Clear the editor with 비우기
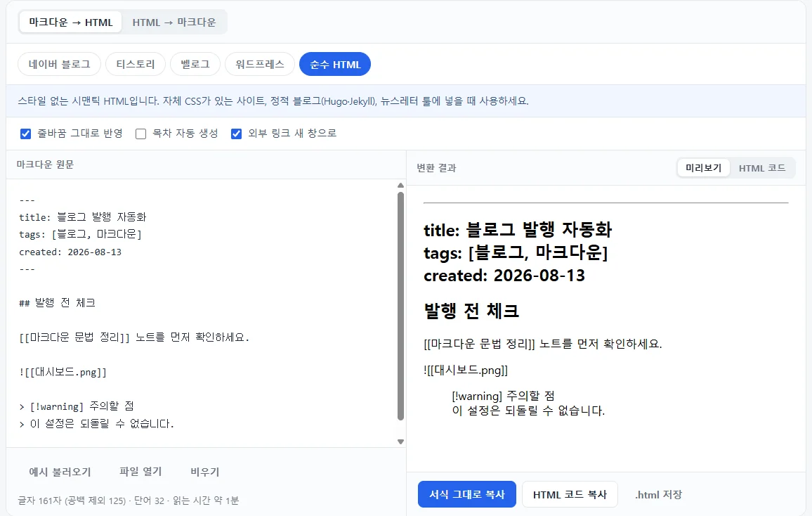 (205, 472)
